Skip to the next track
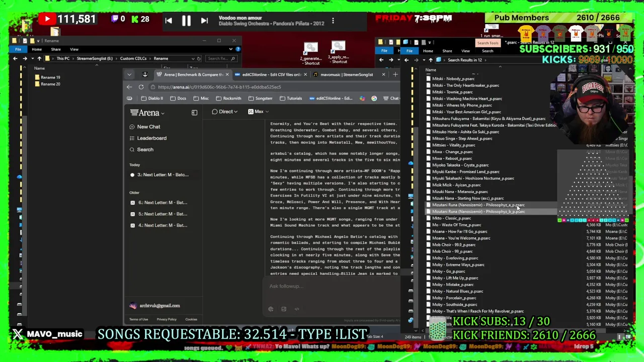The height and width of the screenshot is (362, 644). (204, 21)
